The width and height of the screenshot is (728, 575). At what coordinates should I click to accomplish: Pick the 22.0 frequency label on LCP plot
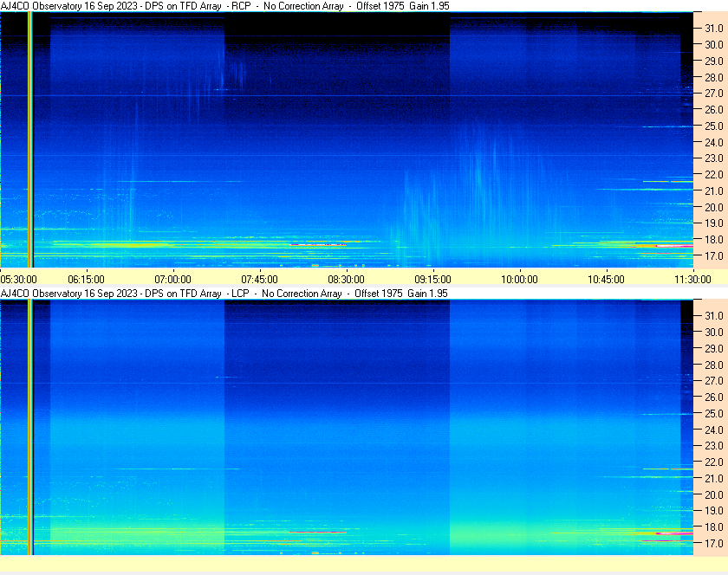714,462
